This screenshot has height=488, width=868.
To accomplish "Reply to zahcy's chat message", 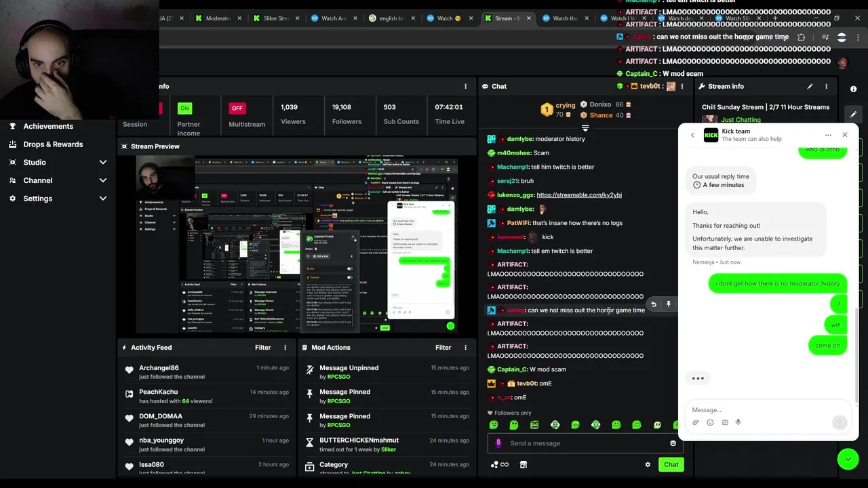I will click(x=654, y=304).
